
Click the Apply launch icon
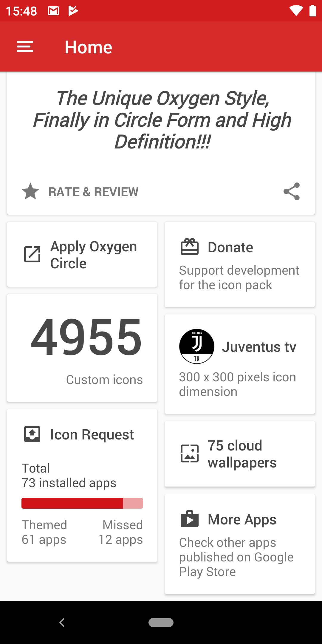tap(32, 254)
